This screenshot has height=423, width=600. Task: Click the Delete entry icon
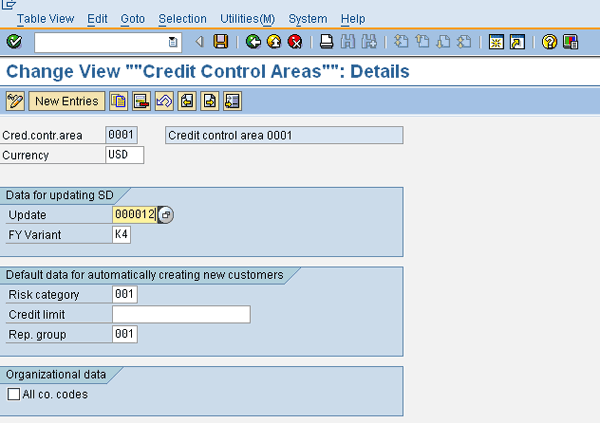(x=141, y=101)
